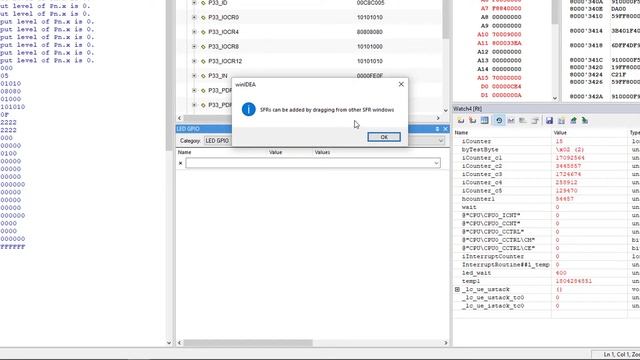The image size is (640, 360).
Task: Click the blue information icon in dialog
Action: (x=249, y=109)
